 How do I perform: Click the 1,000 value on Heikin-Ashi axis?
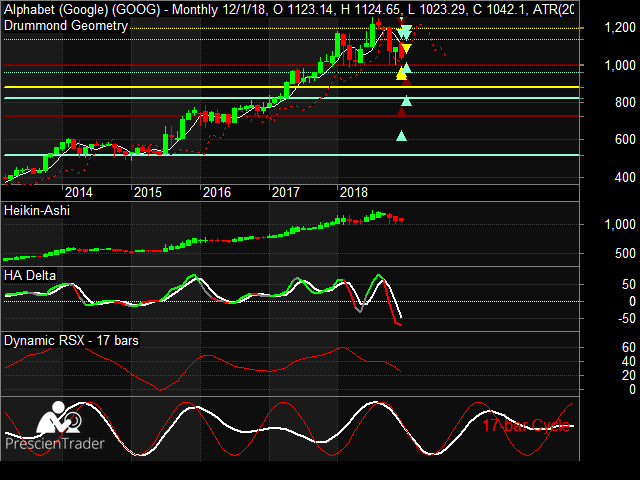coord(620,224)
